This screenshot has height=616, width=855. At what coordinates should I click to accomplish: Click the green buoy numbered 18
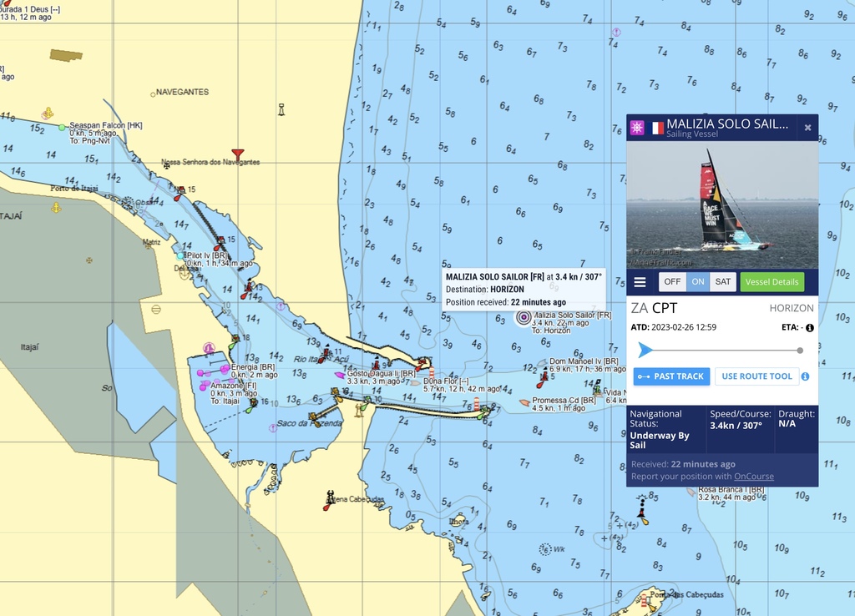point(234,342)
